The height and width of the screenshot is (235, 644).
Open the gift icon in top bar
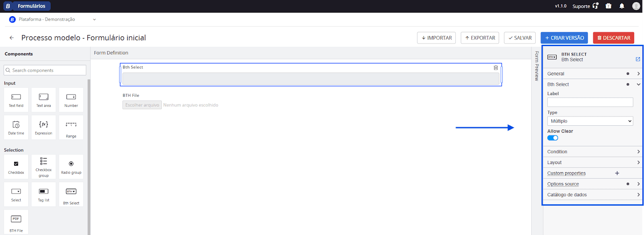[x=609, y=6]
